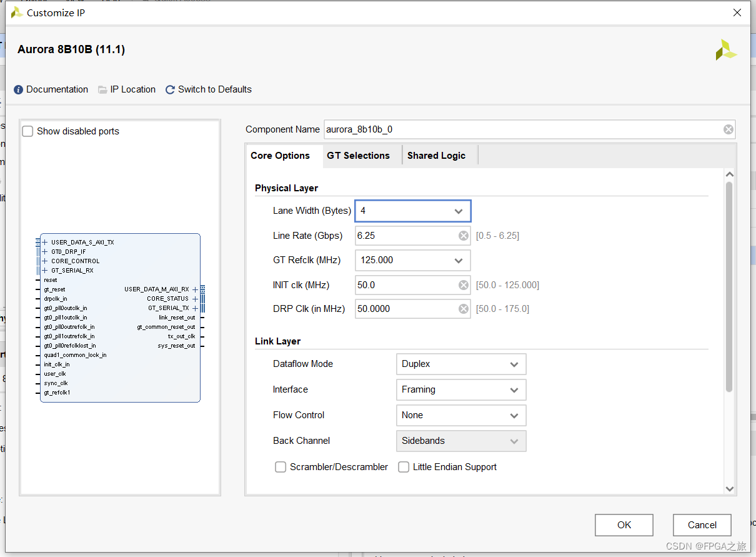The image size is (756, 557).
Task: Switch to the Shared Logic tab
Action: (437, 156)
